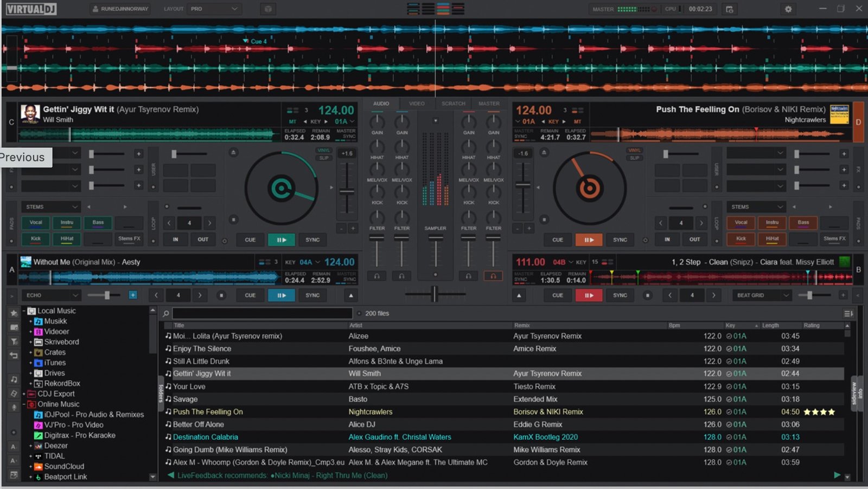Click SYNC button on deck B

coord(620,295)
